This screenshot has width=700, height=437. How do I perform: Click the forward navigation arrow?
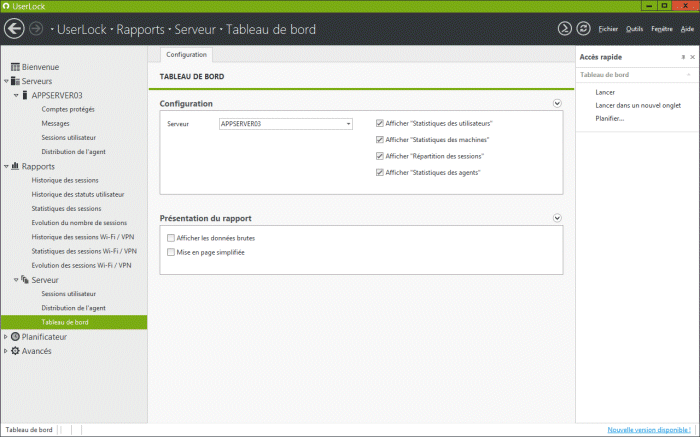tap(36, 29)
